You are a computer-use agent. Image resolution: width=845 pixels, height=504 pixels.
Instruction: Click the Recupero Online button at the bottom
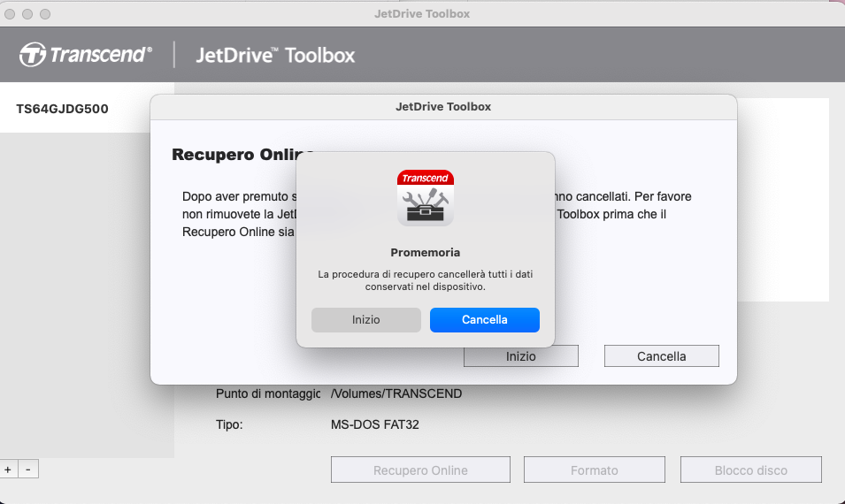tap(420, 470)
